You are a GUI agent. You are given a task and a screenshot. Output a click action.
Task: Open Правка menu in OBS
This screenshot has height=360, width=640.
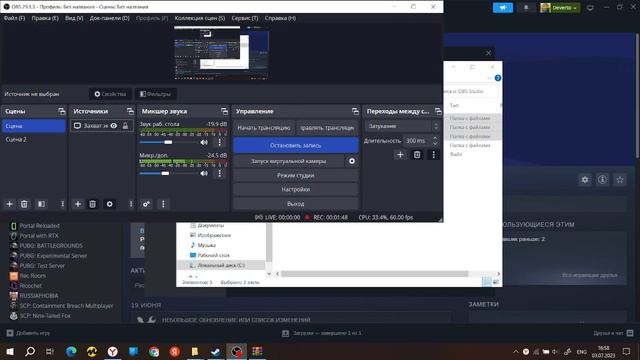tap(45, 18)
